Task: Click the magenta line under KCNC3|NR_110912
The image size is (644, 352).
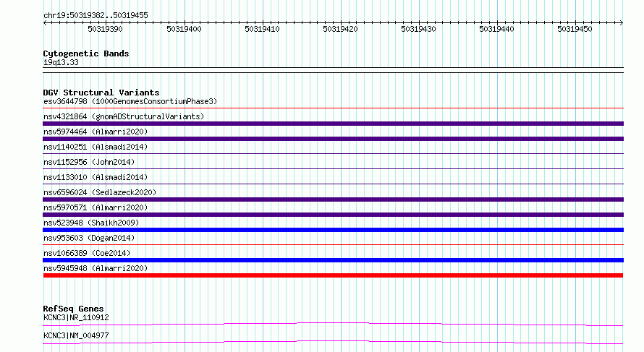Action: tap(333, 324)
